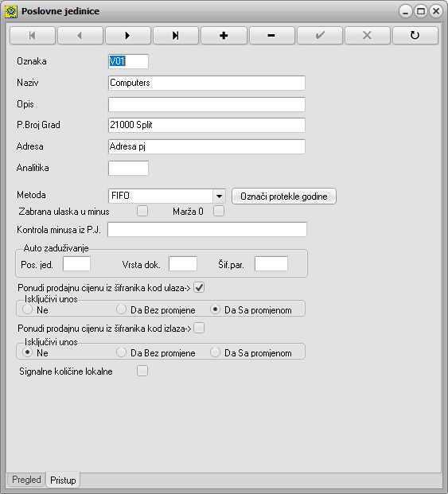Enable Zabrana ulaska u minus checkbox

(142, 211)
